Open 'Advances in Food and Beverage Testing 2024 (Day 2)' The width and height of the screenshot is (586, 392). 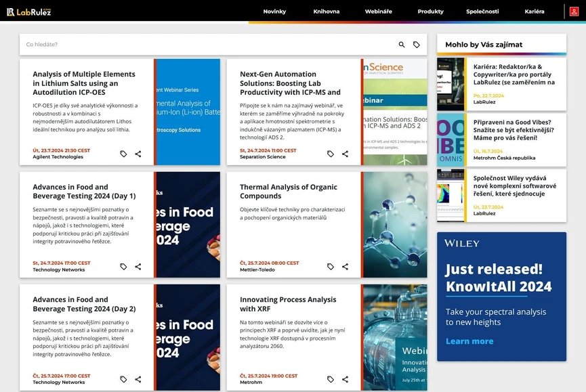pyautogui.click(x=84, y=304)
